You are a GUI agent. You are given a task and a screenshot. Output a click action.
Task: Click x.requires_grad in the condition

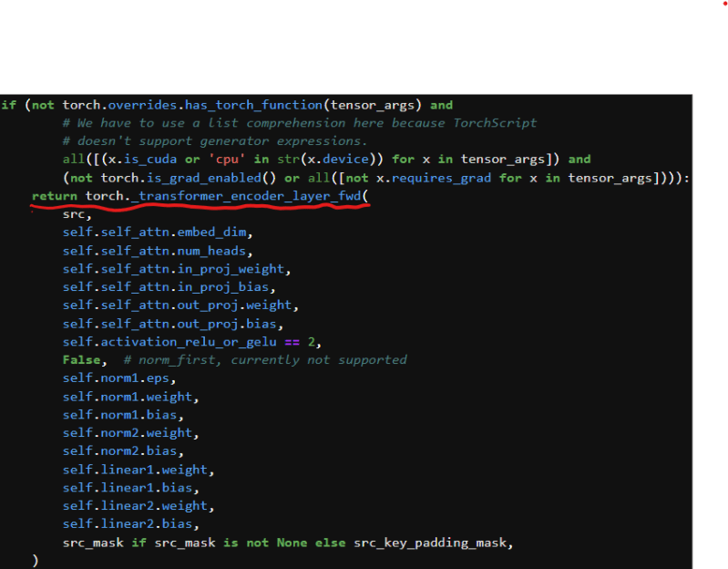tap(434, 178)
